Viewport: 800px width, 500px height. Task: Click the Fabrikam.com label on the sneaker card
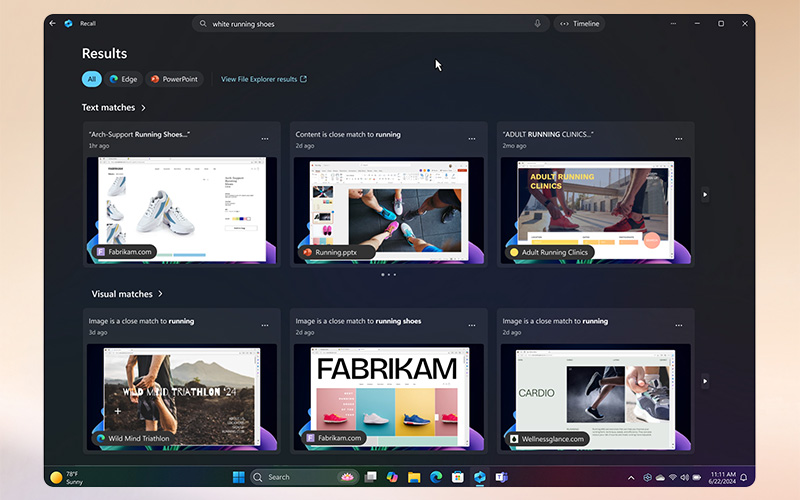(x=124, y=252)
